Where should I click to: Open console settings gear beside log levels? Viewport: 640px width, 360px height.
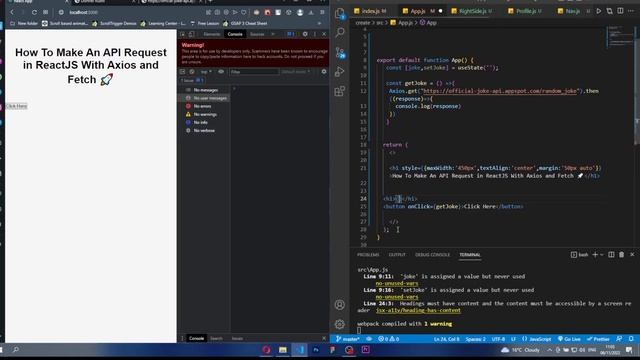[x=324, y=72]
